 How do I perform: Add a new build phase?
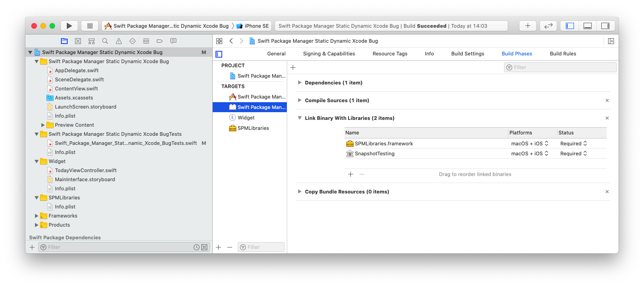(293, 67)
